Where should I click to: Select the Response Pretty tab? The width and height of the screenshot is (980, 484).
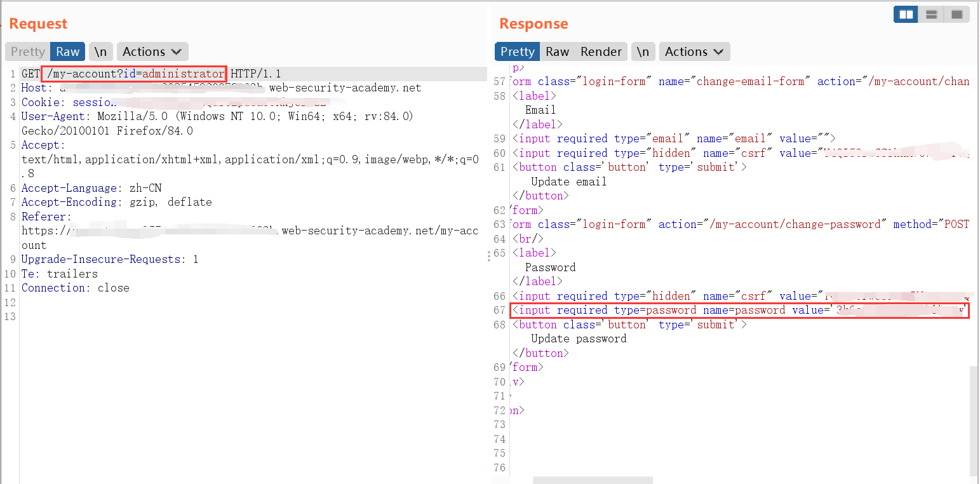(517, 51)
